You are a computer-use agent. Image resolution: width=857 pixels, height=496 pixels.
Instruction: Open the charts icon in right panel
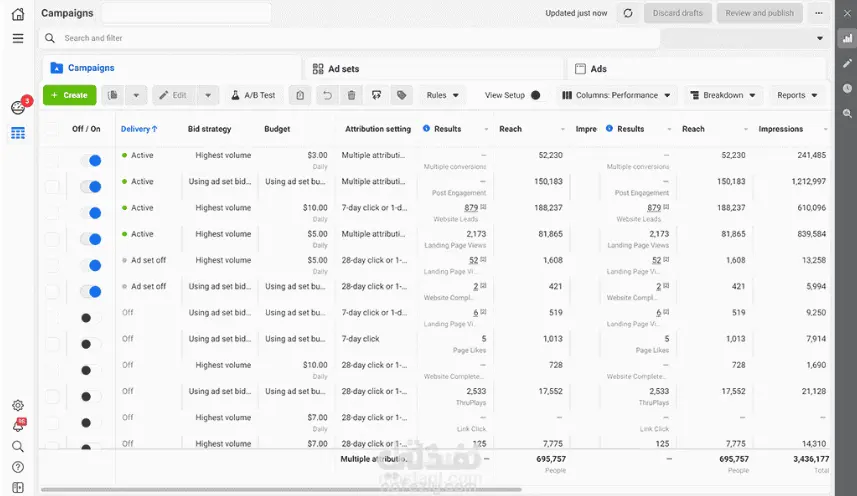click(847, 38)
